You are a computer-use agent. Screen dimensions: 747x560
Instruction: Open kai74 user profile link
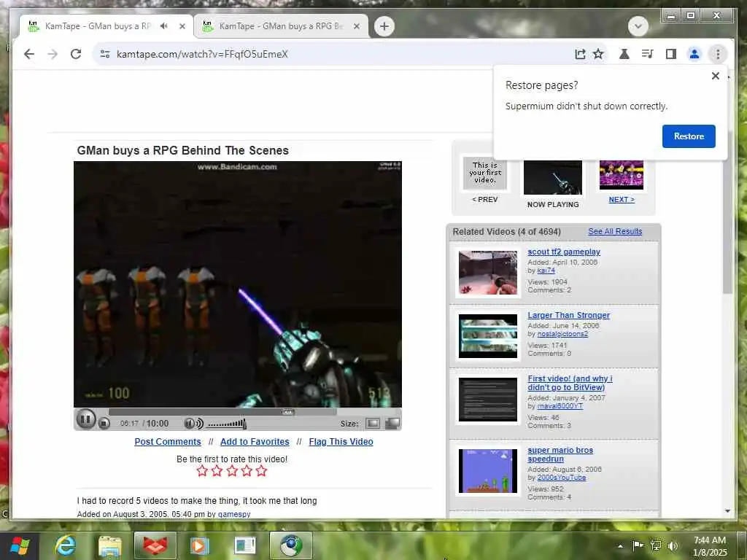pyautogui.click(x=546, y=271)
